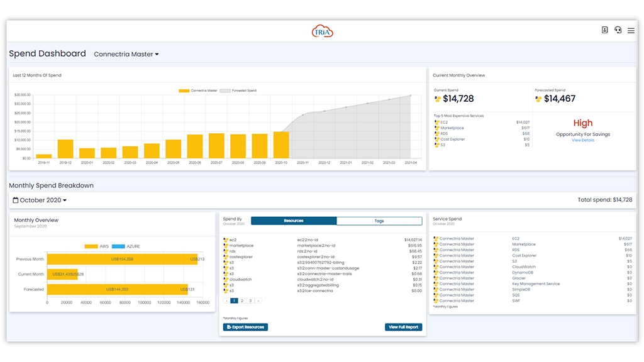Click AWS icon in Connectria Master EC2 service row
This screenshot has height=362, width=644.
point(436,238)
